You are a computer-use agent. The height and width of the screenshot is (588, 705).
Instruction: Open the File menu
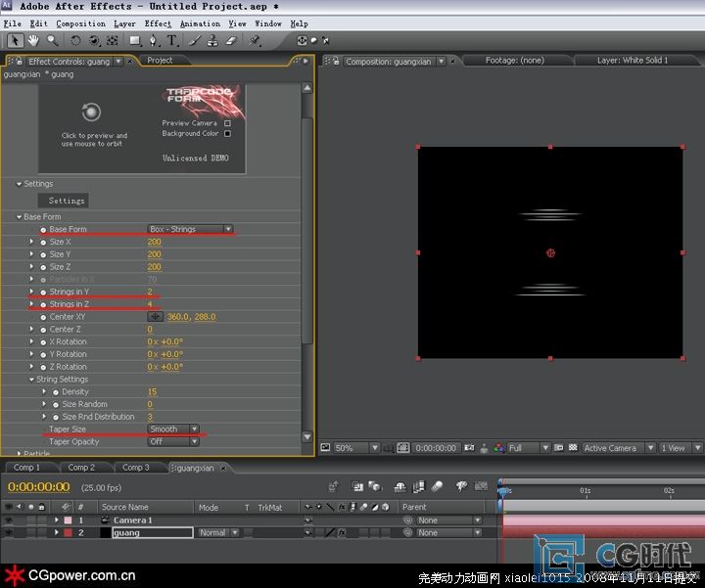pos(12,23)
